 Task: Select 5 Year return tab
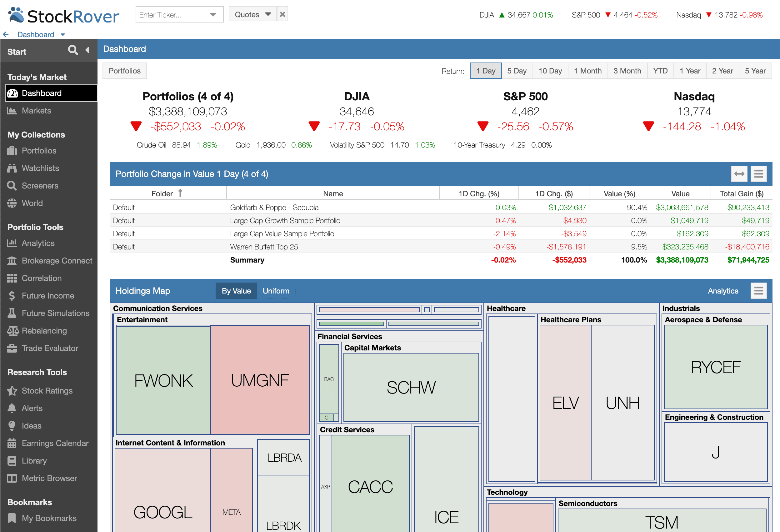(x=756, y=71)
